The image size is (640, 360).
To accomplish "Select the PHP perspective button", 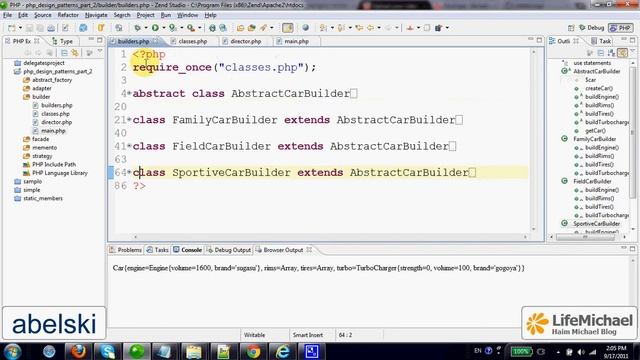I will pos(620,28).
